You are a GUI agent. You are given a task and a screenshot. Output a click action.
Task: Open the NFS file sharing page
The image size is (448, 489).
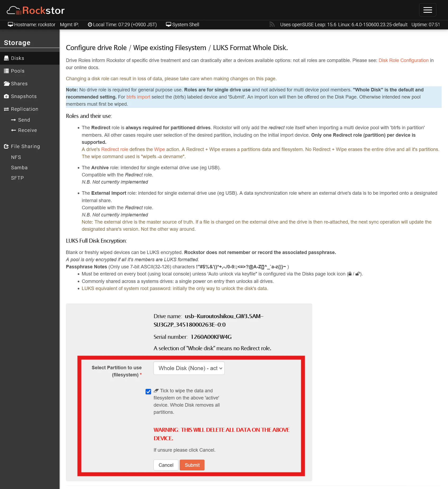(16, 157)
